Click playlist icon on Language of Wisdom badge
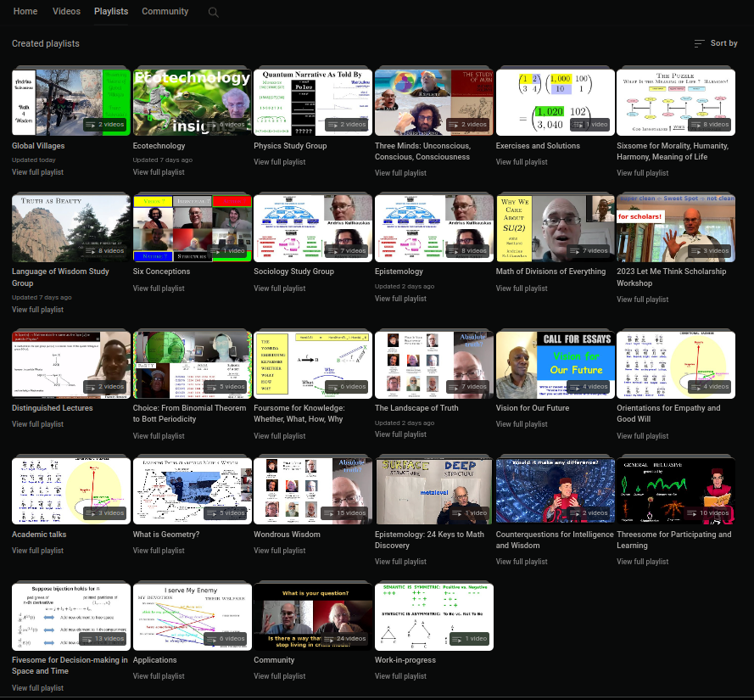 point(90,250)
